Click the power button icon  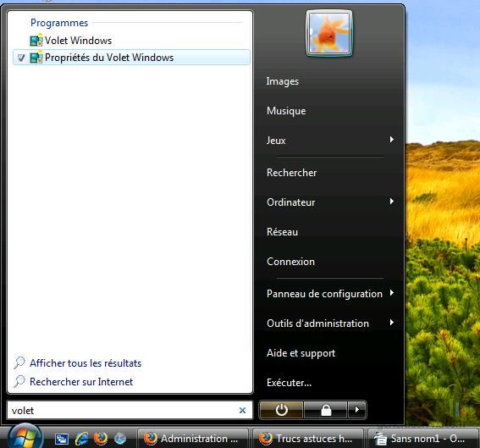click(281, 410)
